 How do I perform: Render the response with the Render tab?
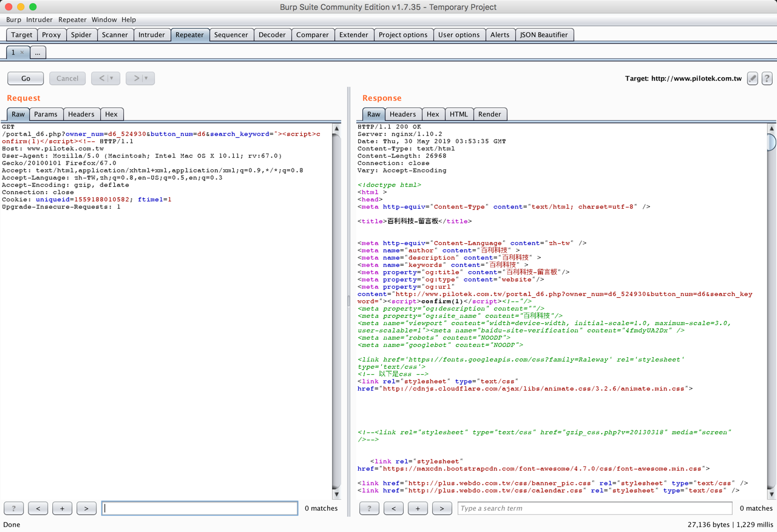[490, 114]
